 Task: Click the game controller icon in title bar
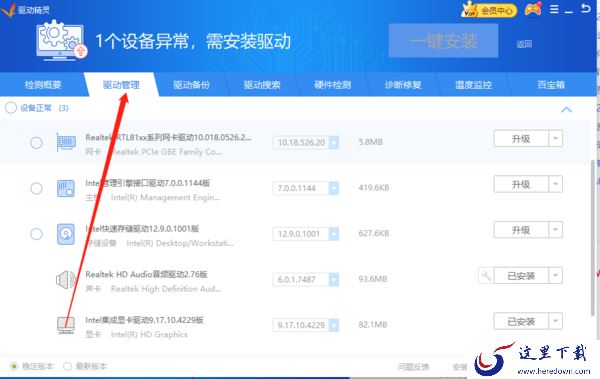tap(533, 9)
